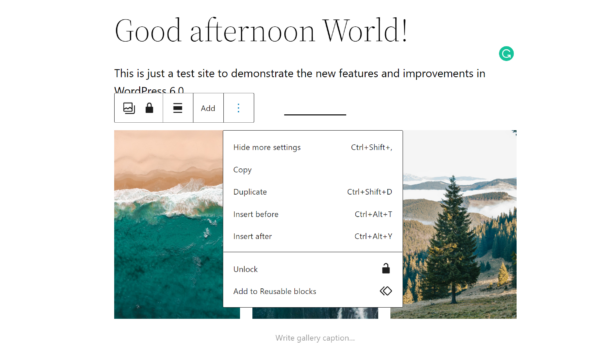Click the Gallery block type icon
This screenshot has width=600, height=360.
tap(129, 108)
